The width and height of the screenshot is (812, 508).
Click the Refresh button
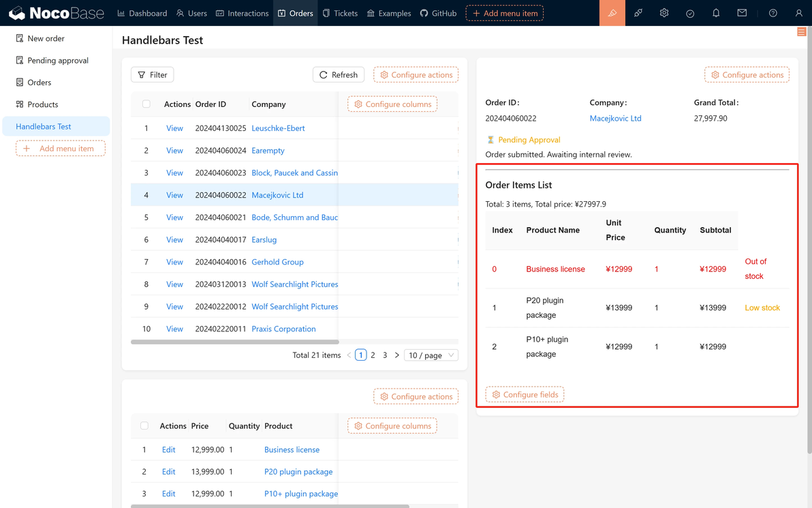(x=339, y=74)
